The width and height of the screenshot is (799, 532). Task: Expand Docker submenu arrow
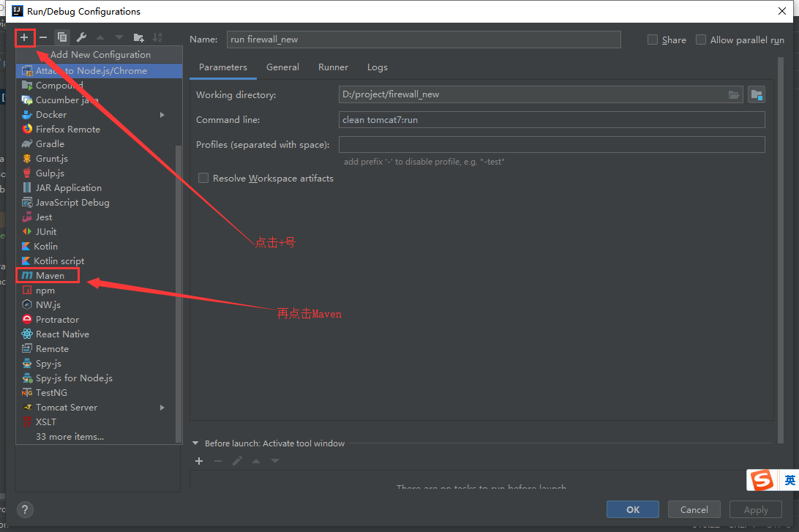[162, 115]
